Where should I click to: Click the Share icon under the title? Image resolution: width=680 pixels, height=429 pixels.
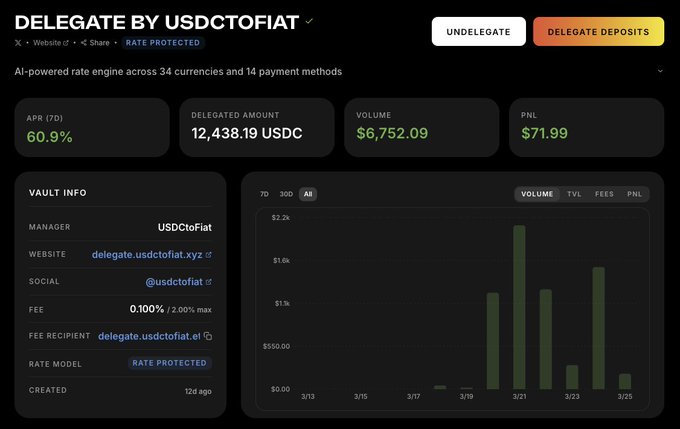click(84, 43)
